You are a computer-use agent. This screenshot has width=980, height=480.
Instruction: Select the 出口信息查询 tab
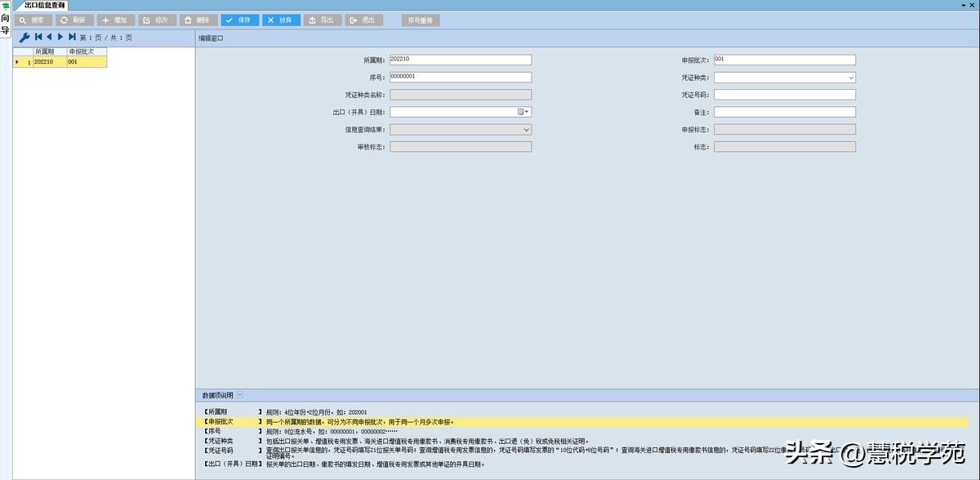[45, 5]
